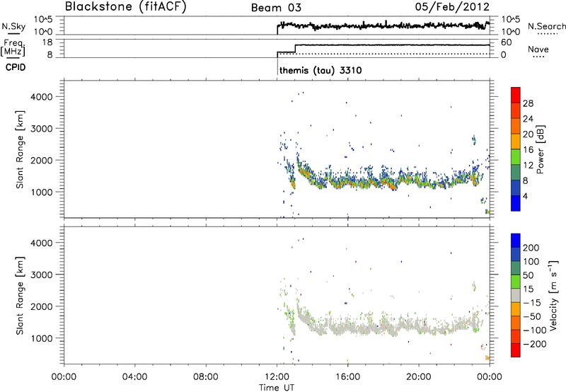Click the frequency step line in Freq panel

tap(383, 45)
